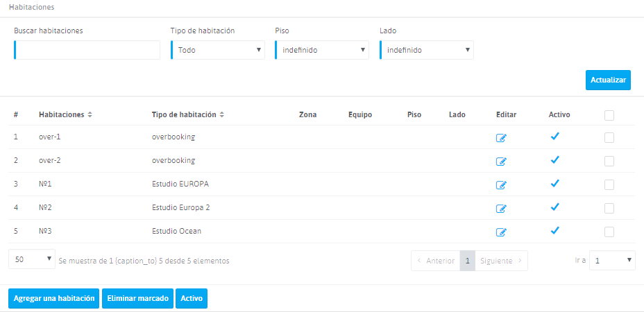Open the Lado filter dropdown

(x=427, y=50)
